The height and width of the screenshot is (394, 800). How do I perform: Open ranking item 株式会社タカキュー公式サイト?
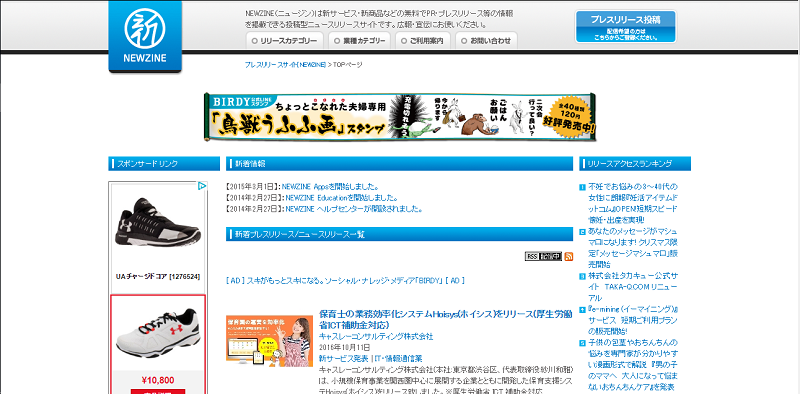point(633,287)
